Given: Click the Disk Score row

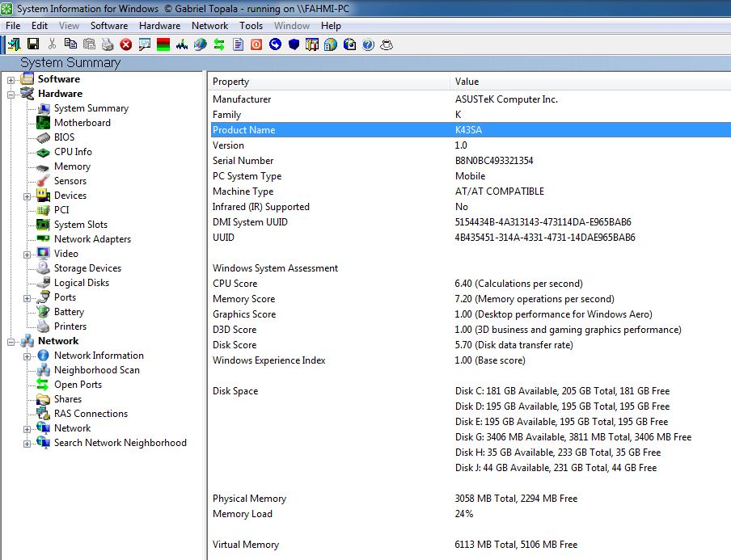Looking at the screenshot, I should (471, 345).
